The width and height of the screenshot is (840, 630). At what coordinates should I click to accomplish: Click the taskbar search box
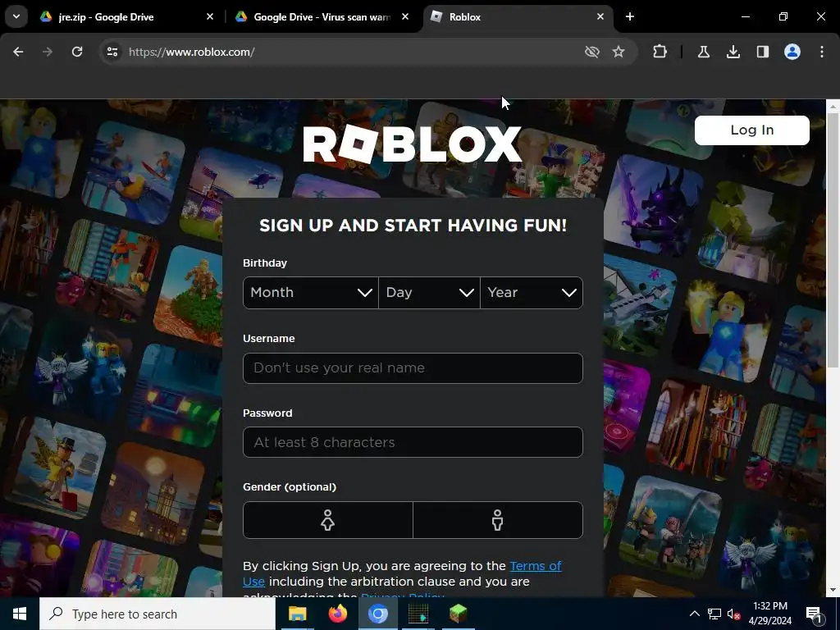157,614
